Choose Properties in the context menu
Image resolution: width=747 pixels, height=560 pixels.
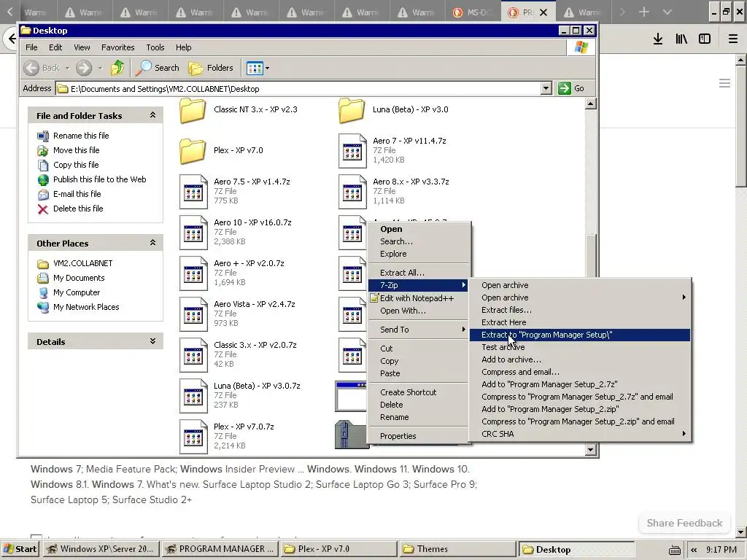click(x=419, y=436)
